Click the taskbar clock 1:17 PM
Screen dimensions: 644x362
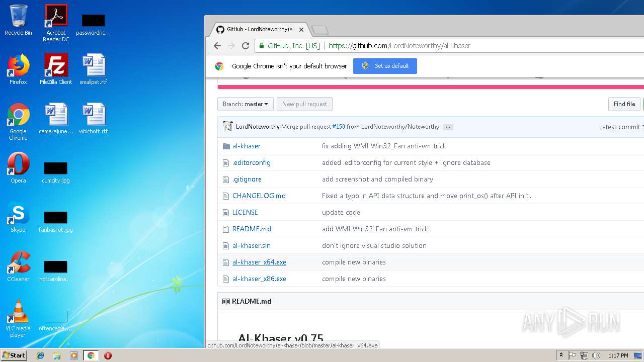pyautogui.click(x=618, y=355)
